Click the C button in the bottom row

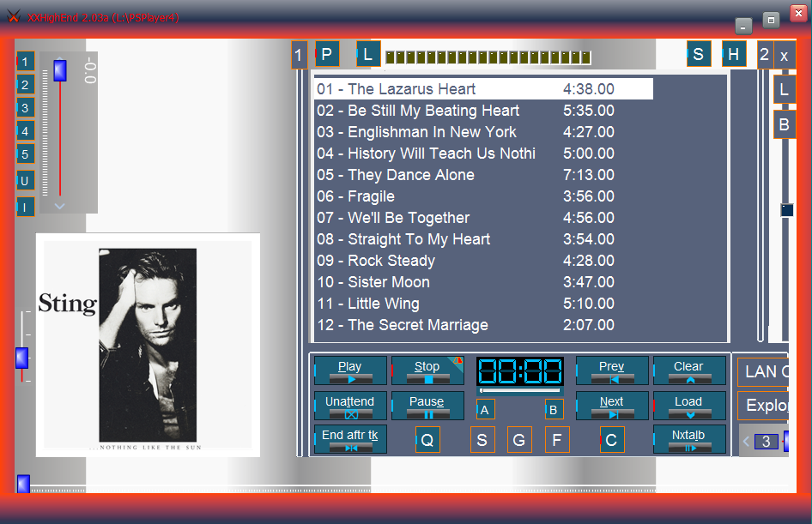612,440
